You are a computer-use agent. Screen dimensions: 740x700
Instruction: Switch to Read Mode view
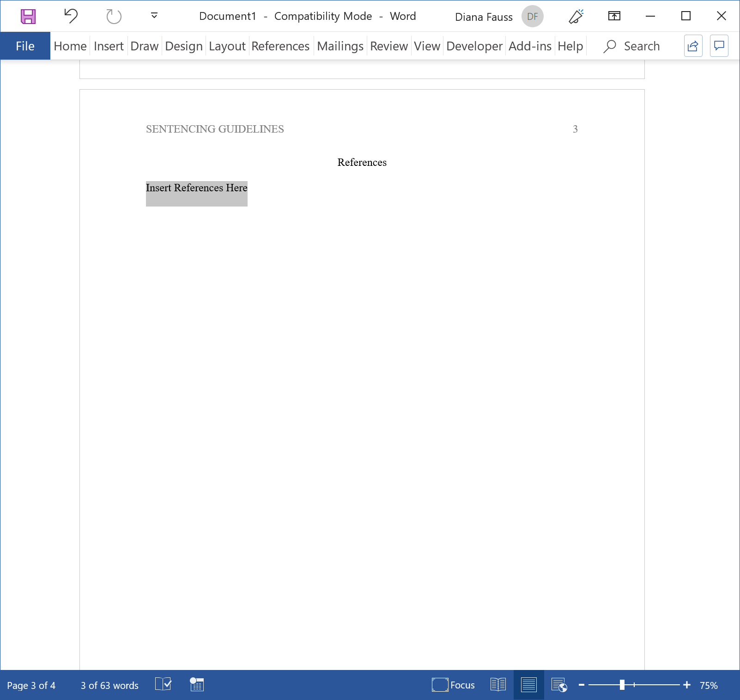click(498, 685)
